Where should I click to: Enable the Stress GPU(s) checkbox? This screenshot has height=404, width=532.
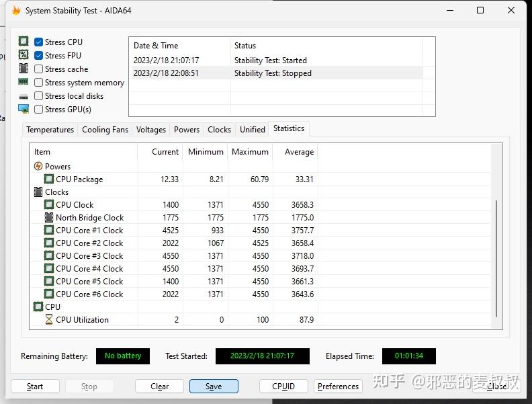pos(39,110)
